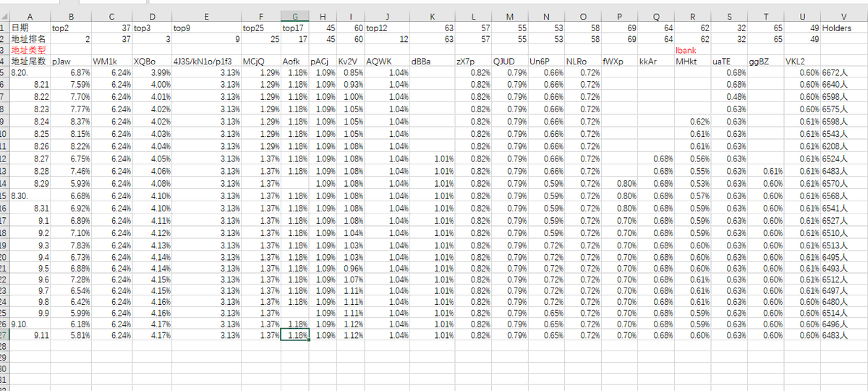Click the 日期 cell
This screenshot has width=868, height=391.
click(30, 28)
